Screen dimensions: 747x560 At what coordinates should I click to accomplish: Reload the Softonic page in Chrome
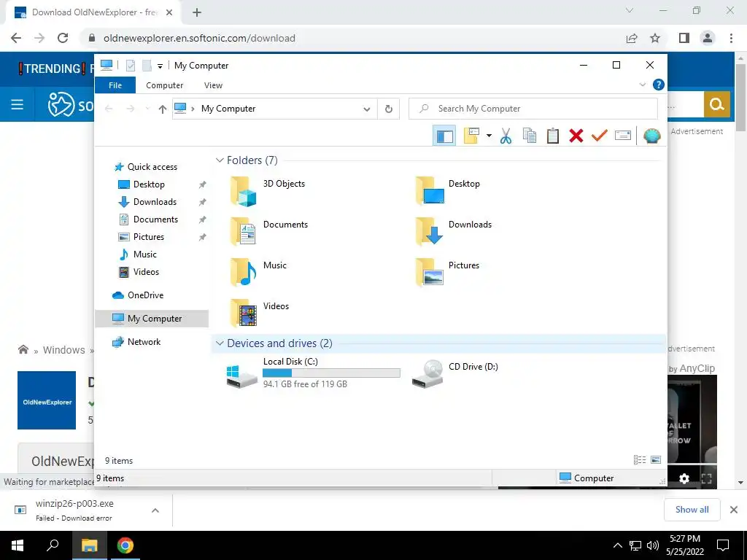coord(63,38)
